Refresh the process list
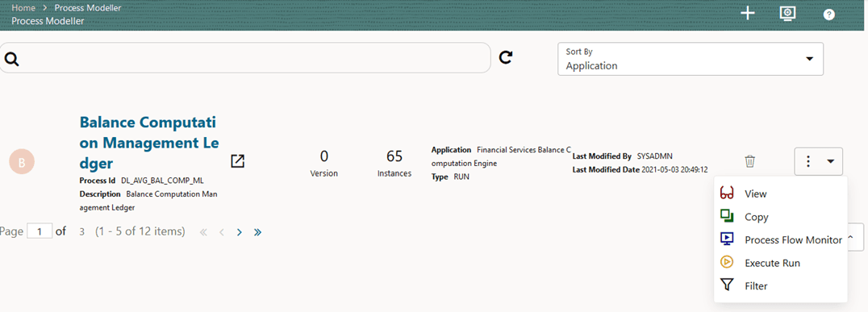868x312 pixels. [x=506, y=57]
